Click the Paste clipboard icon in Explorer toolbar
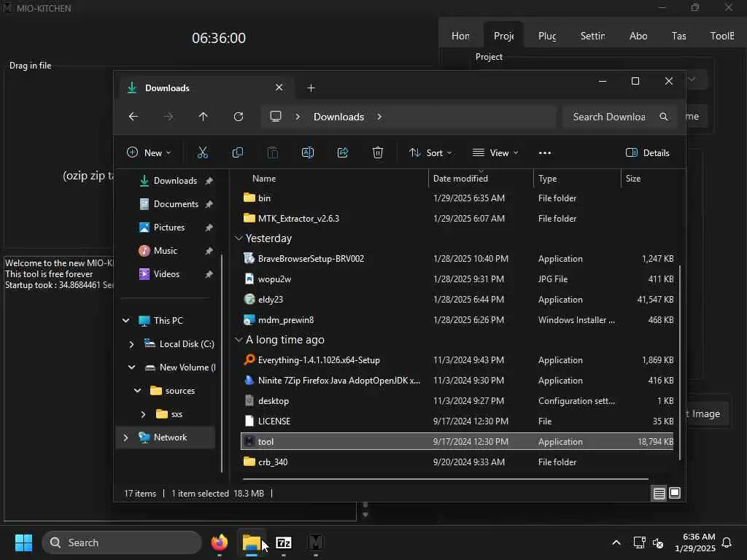747x560 pixels. tap(273, 152)
